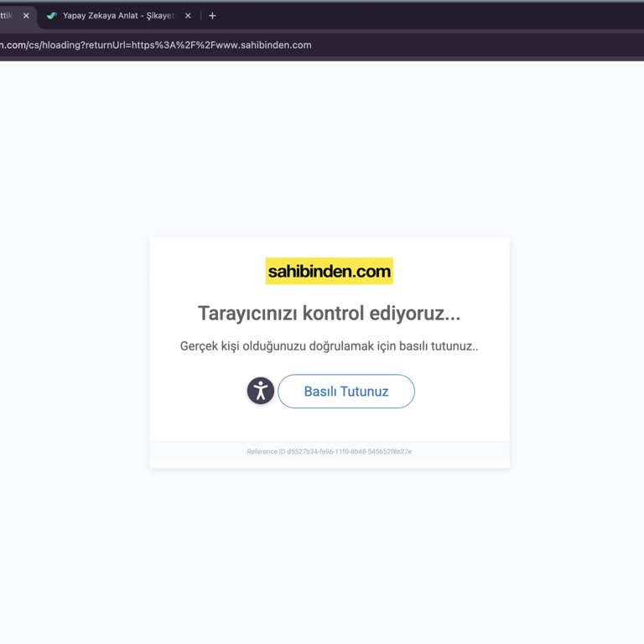Click the Yapay Zekaya Anlat tab favicon
This screenshot has height=644, width=644.
[52, 16]
